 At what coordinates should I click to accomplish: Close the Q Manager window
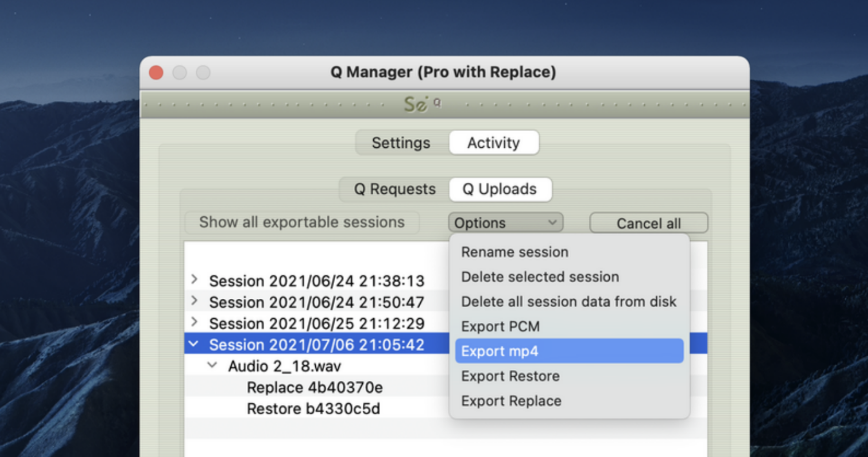[x=156, y=73]
